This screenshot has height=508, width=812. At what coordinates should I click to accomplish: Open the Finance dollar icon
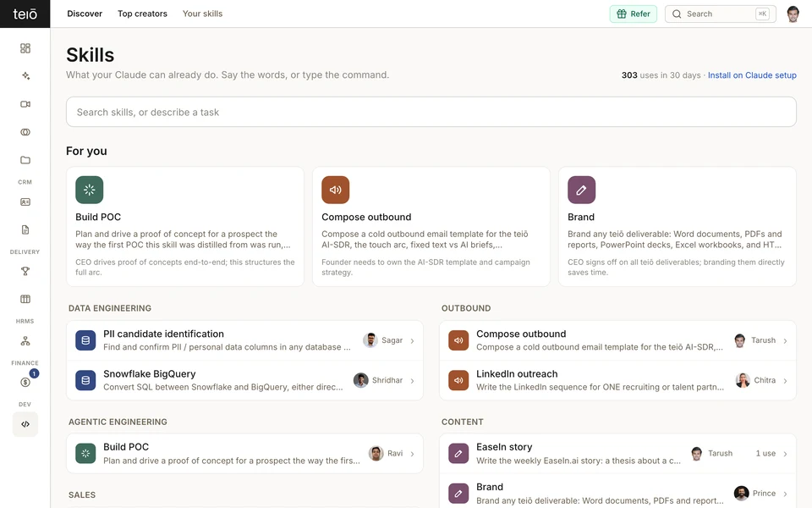[x=25, y=383]
